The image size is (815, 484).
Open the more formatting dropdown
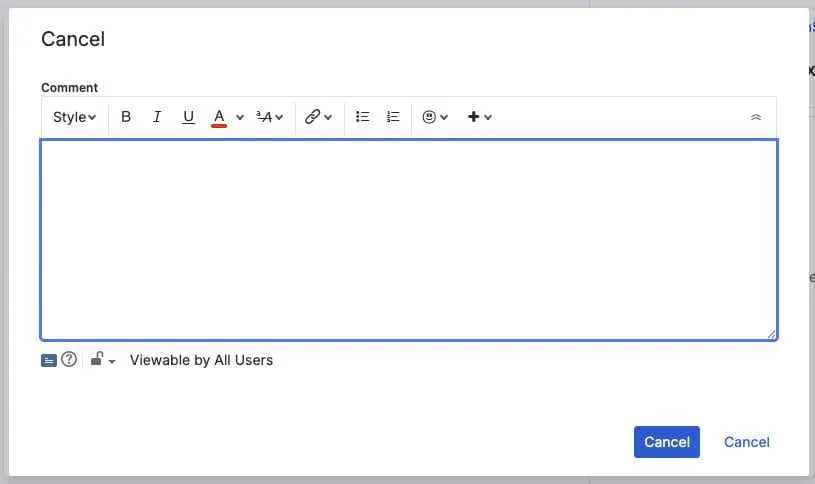[270, 117]
